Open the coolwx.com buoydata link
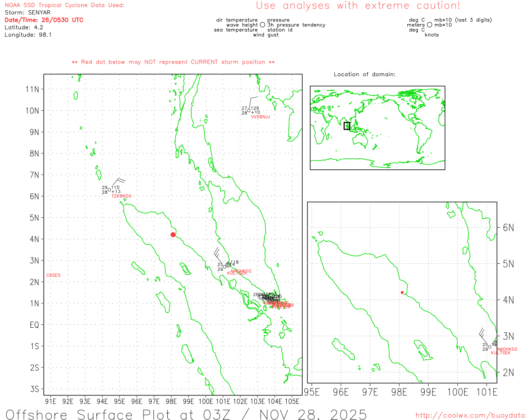525x420 pixels. coord(470,415)
